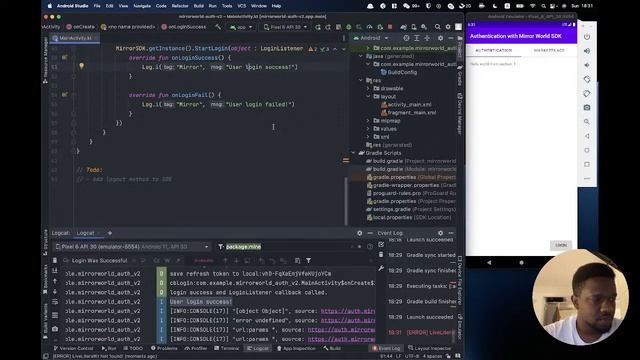This screenshot has width=640, height=360.
Task: Click the yellow lightbulb intention icon in gutter
Action: (x=82, y=66)
